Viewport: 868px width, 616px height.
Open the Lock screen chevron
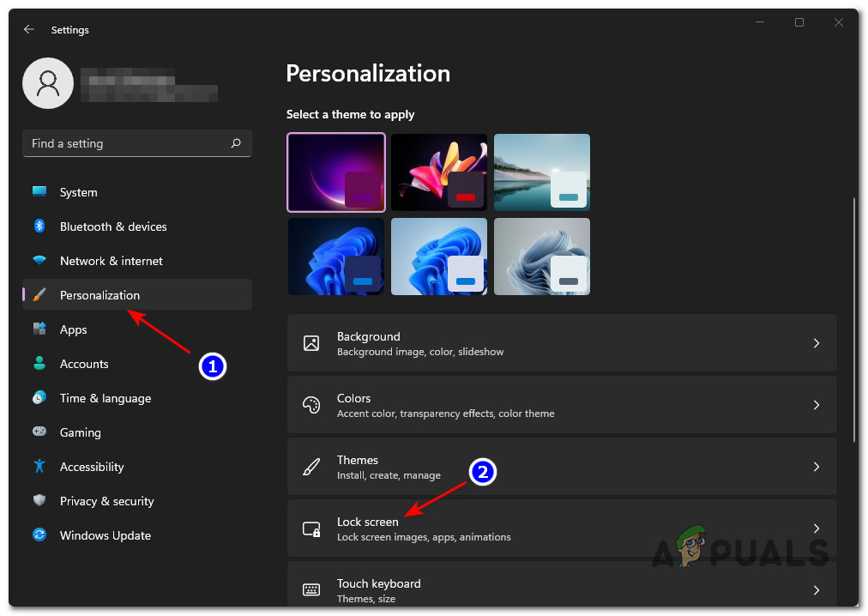(817, 528)
